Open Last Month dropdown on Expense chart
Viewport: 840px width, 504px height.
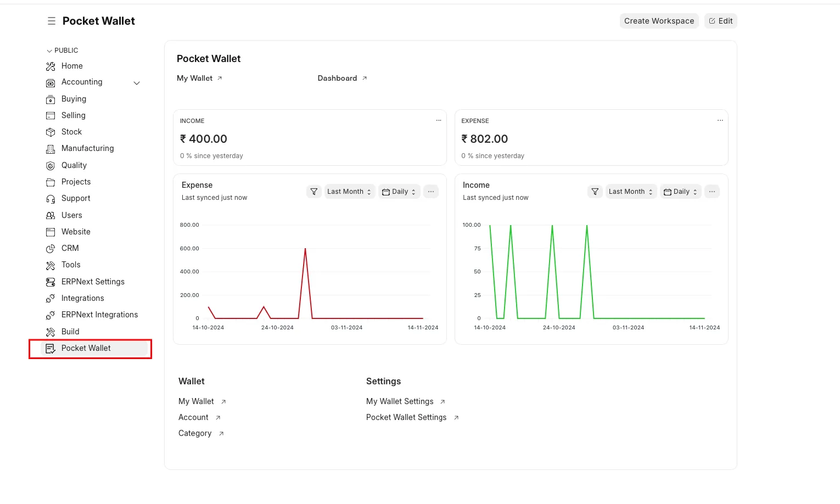(x=350, y=192)
